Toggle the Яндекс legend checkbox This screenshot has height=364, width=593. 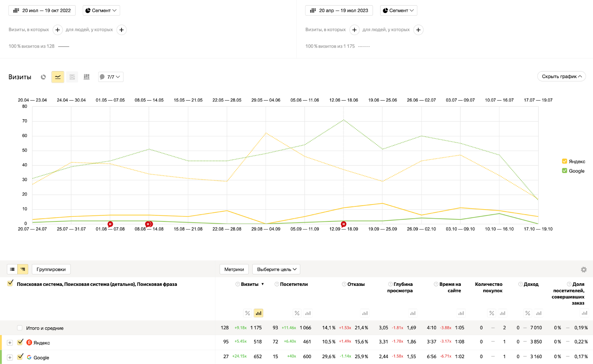(x=564, y=161)
